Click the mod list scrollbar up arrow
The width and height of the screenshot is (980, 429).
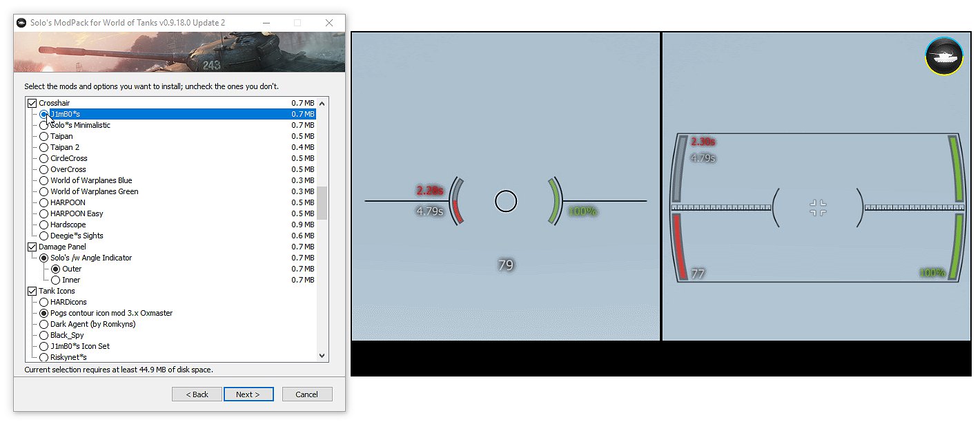(x=322, y=104)
